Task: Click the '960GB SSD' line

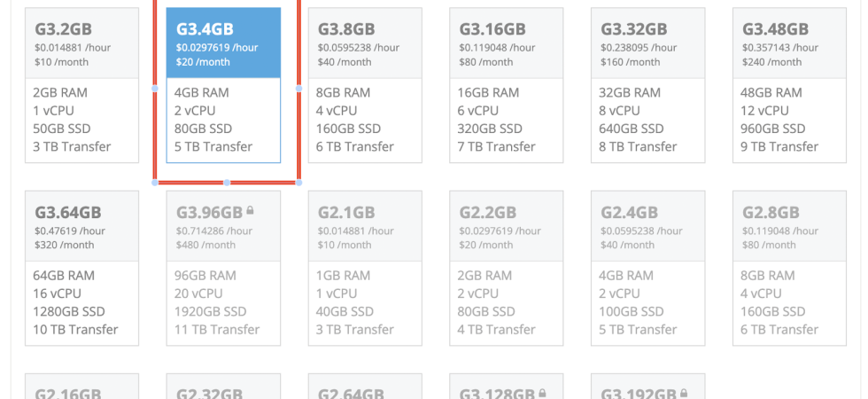Action: 772,129
